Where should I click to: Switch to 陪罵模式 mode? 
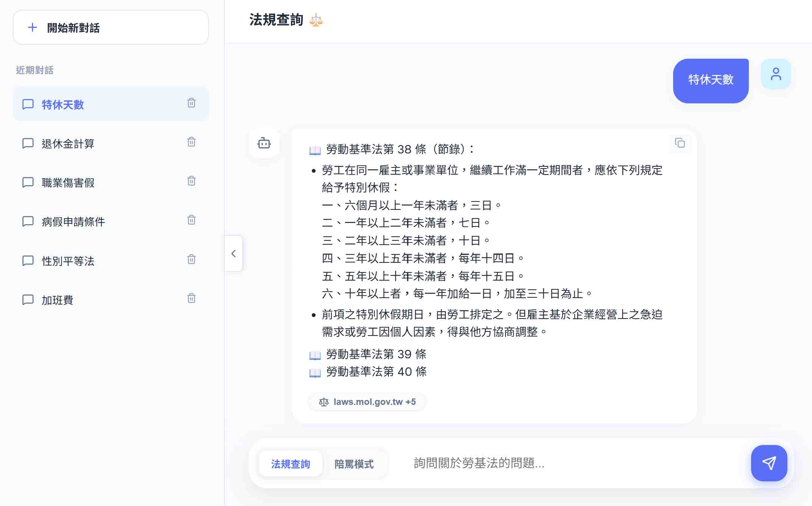point(354,464)
